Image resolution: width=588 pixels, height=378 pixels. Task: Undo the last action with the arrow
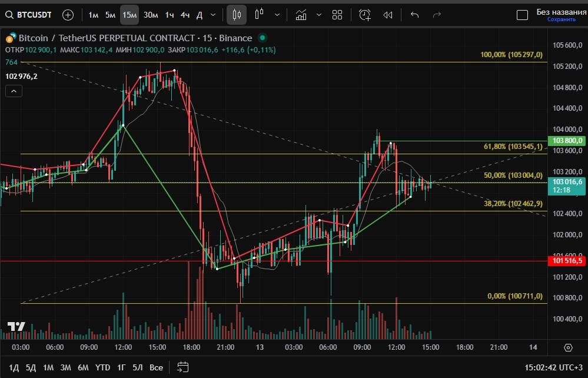[414, 15]
